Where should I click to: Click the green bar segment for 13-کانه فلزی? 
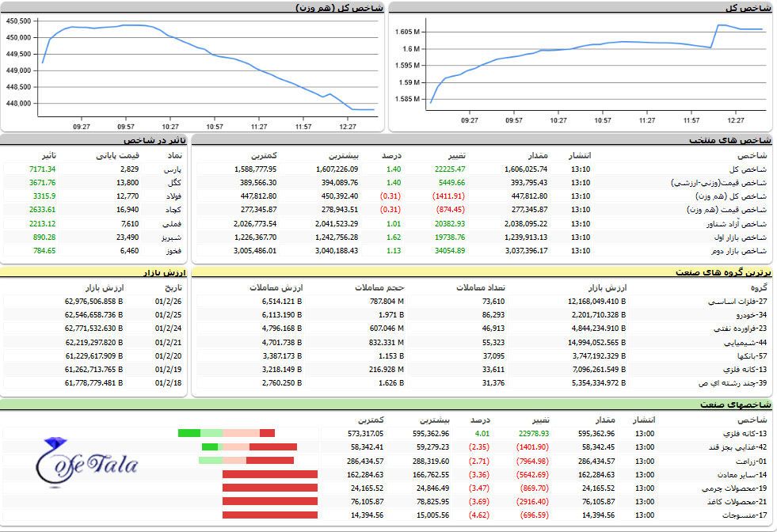click(189, 433)
